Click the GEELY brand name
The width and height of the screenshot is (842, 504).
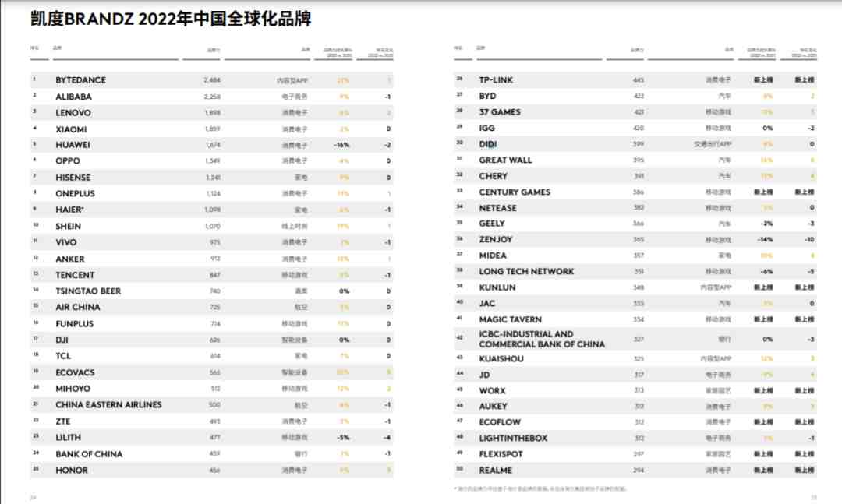pos(492,224)
